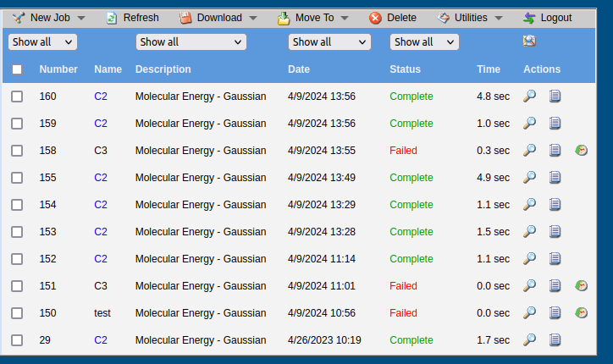
Task: Open raw output document for job 155
Action: coord(555,177)
